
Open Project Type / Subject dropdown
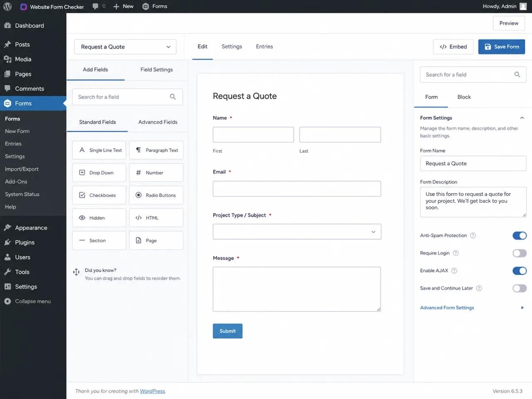pos(297,232)
